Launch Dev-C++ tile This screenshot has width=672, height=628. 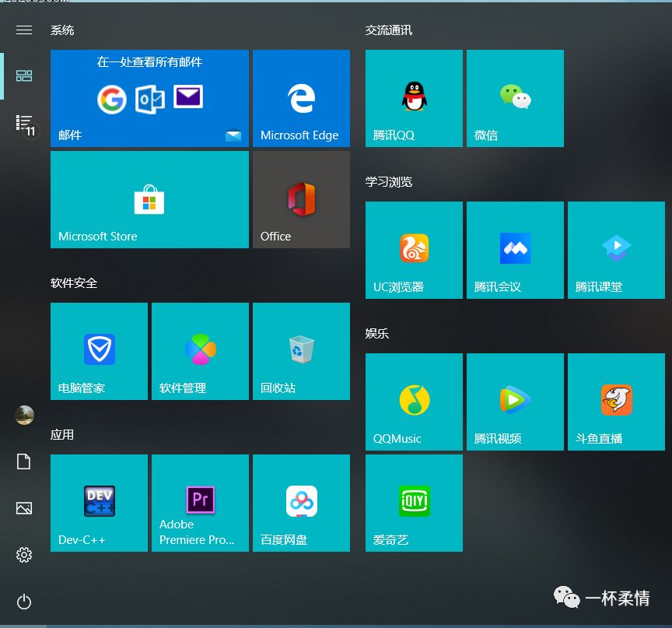(99, 503)
